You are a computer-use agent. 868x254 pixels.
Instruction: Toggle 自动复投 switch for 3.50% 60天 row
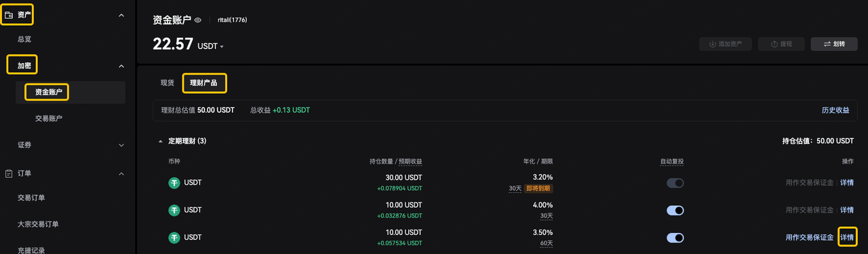coord(675,238)
